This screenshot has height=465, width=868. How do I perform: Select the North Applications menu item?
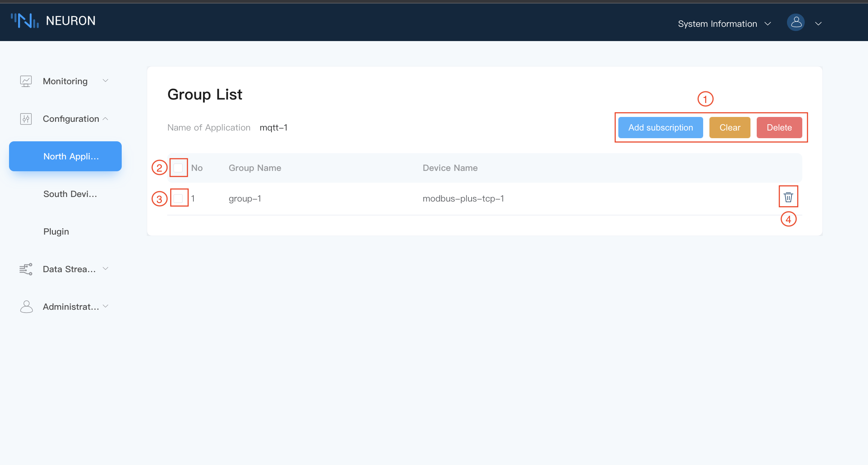point(65,156)
